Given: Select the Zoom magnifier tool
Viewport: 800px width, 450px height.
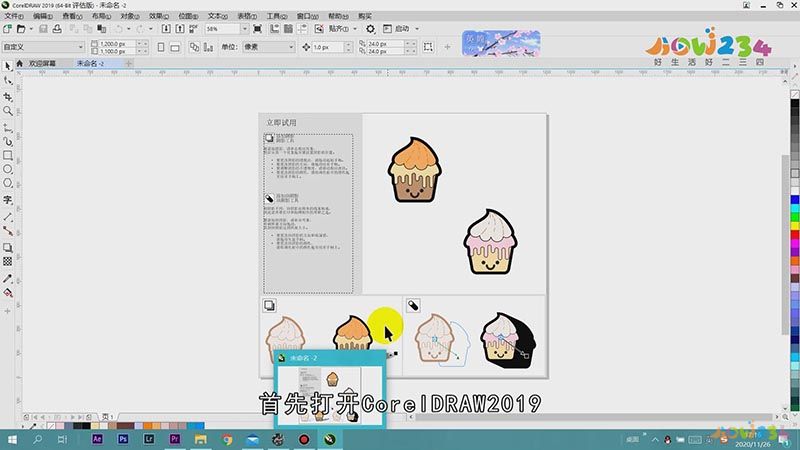Looking at the screenshot, I should click(x=8, y=111).
